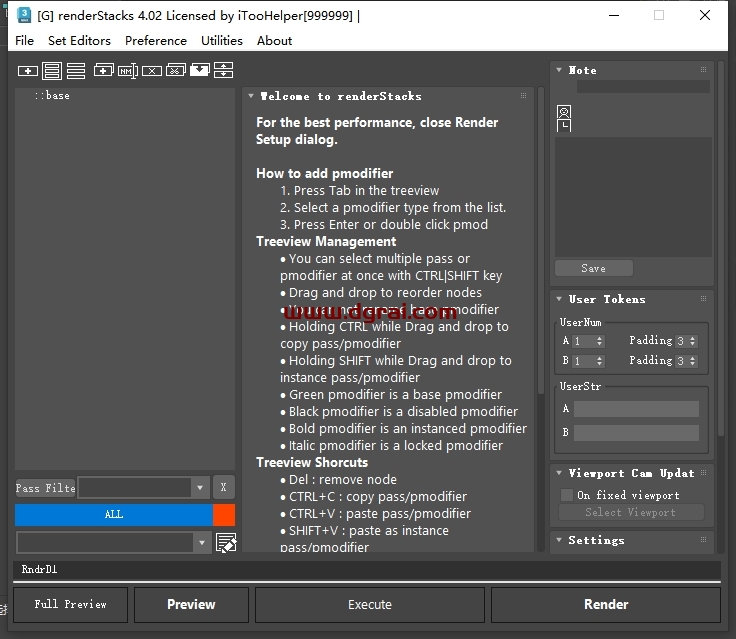This screenshot has height=639, width=736.
Task: Click the white download-arrow icon
Action: point(199,70)
